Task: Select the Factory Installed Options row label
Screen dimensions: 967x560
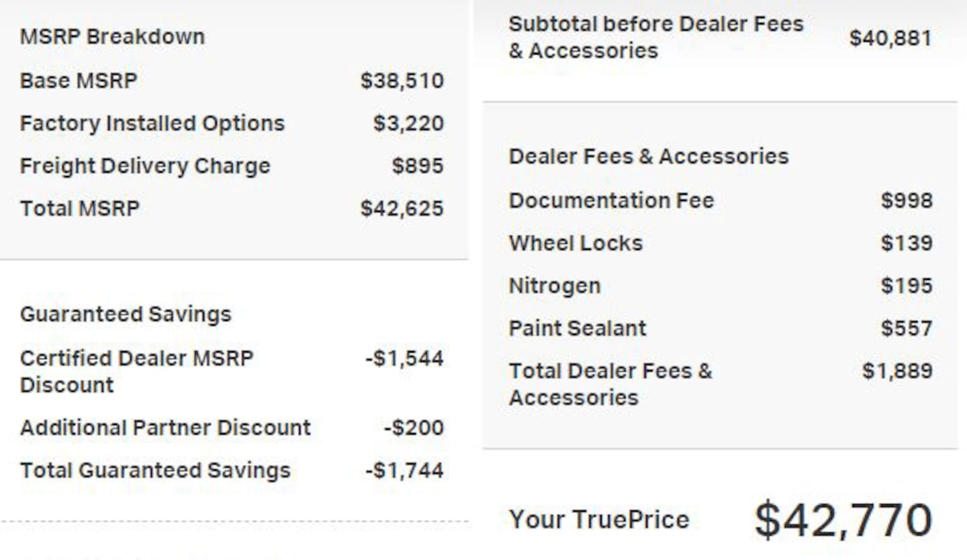Action: tap(152, 124)
